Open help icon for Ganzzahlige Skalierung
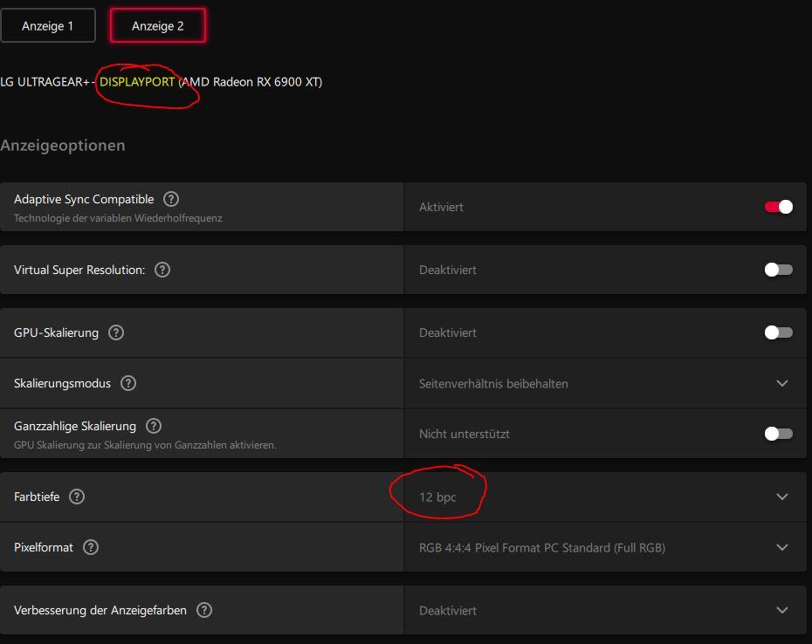 coord(154,426)
